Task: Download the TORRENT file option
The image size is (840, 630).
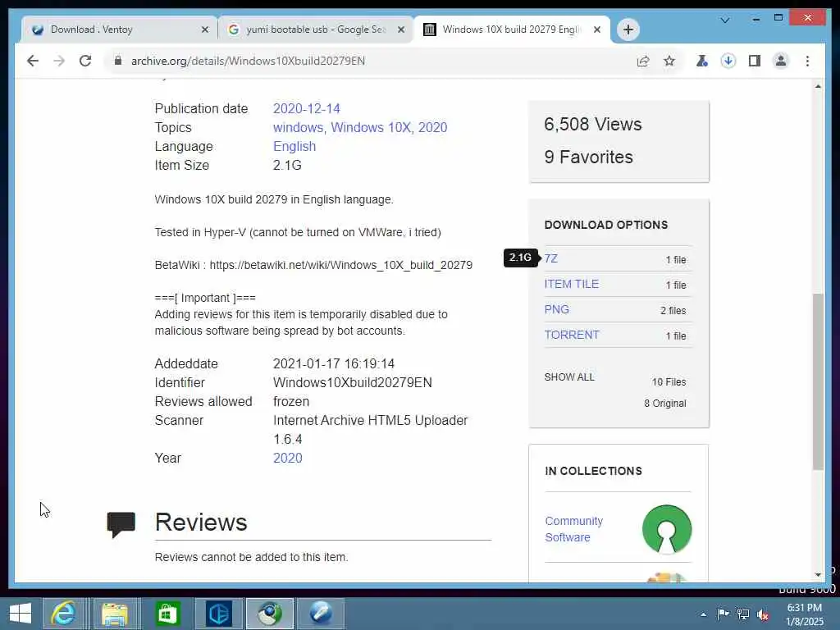Action: tap(572, 335)
